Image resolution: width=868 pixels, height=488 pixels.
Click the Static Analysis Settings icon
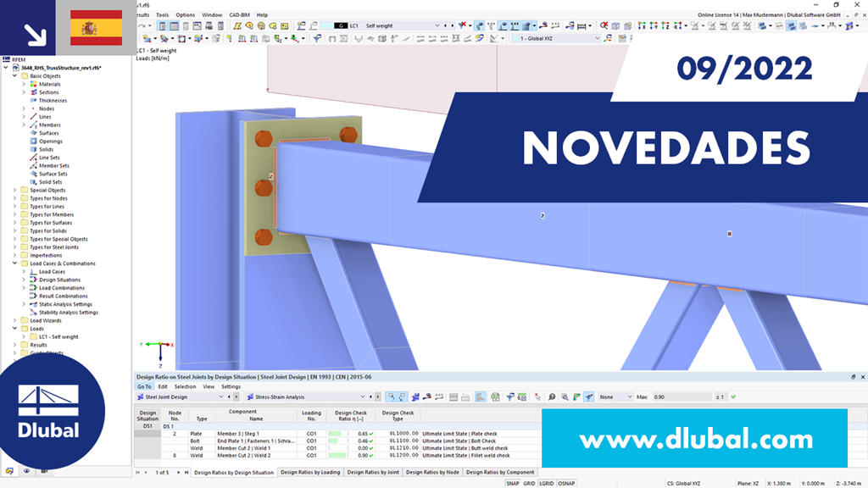tap(33, 304)
